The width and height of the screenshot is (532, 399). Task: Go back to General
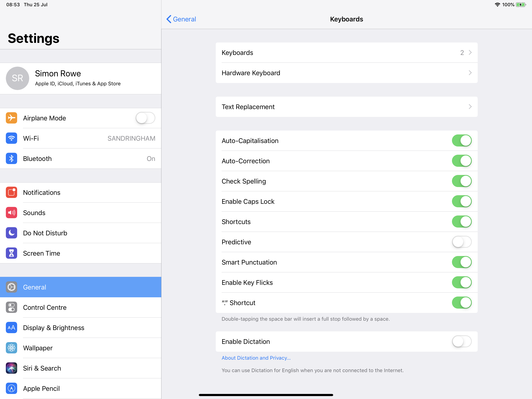pyautogui.click(x=181, y=19)
